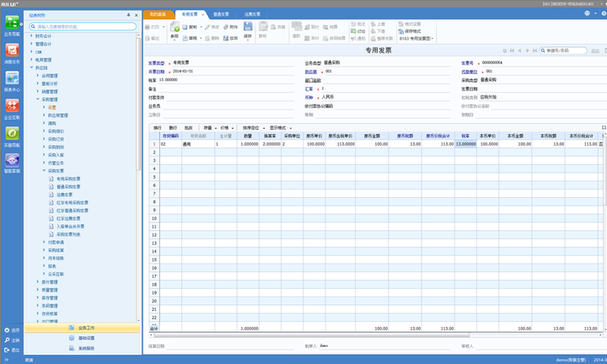
Task: Click the 系统服务 button in bottom panel
Action: (x=86, y=348)
